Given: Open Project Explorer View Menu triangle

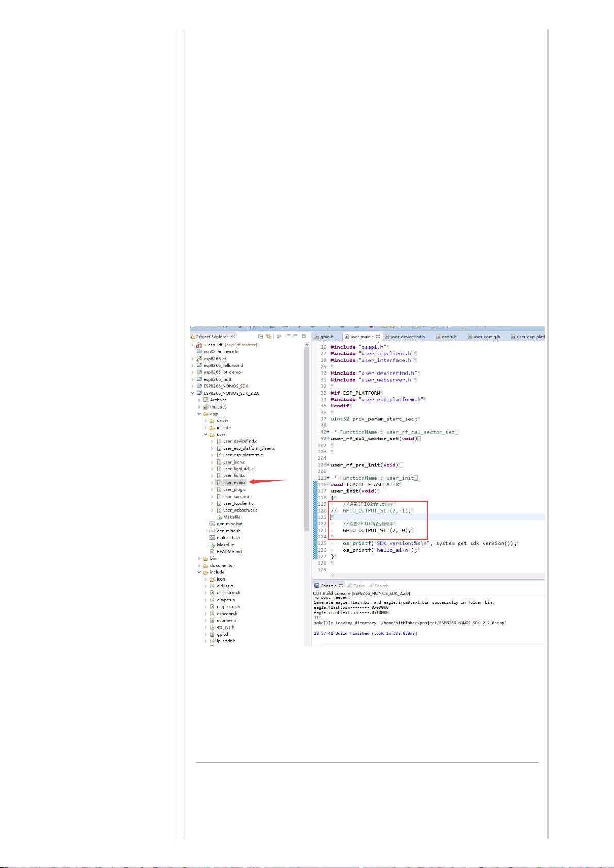Looking at the screenshot, I should click(x=289, y=336).
